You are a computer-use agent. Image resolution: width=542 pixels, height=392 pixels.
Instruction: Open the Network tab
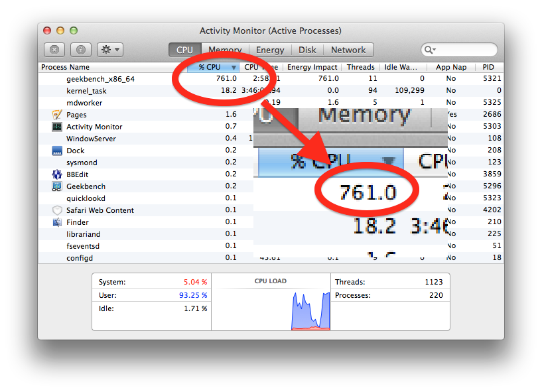348,50
